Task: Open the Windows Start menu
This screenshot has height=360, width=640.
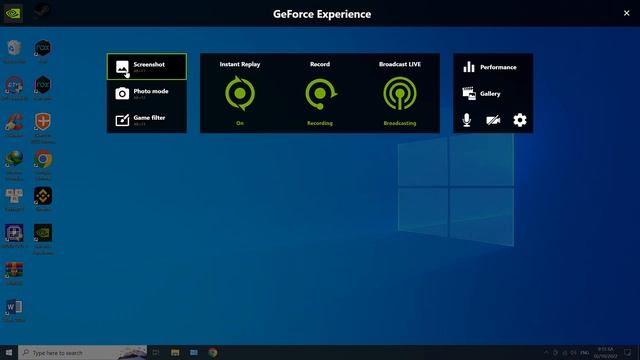Action: [9, 353]
